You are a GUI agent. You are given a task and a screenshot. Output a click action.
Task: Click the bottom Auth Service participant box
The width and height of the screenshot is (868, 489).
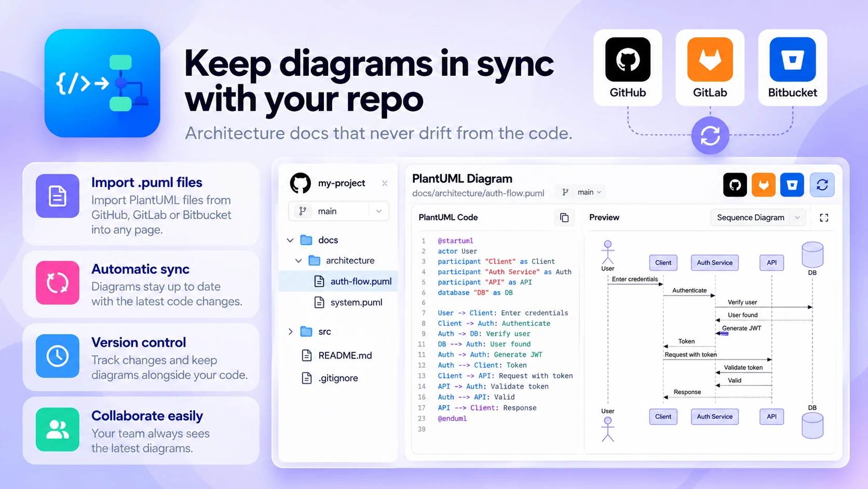point(714,417)
